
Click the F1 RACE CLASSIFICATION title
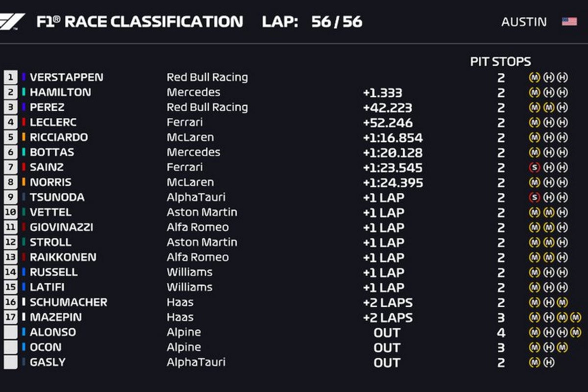140,22
